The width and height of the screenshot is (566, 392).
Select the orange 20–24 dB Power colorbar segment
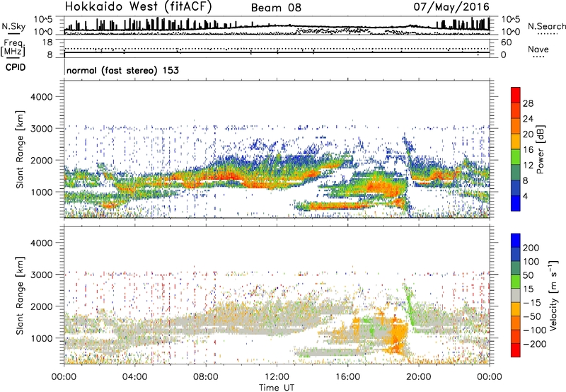pos(516,126)
